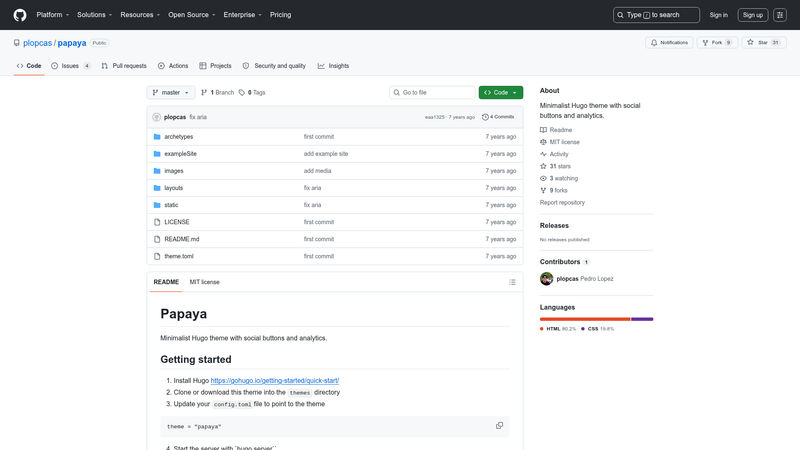800x450 pixels.
Task: Click the theme.toml file icon
Action: click(x=157, y=256)
